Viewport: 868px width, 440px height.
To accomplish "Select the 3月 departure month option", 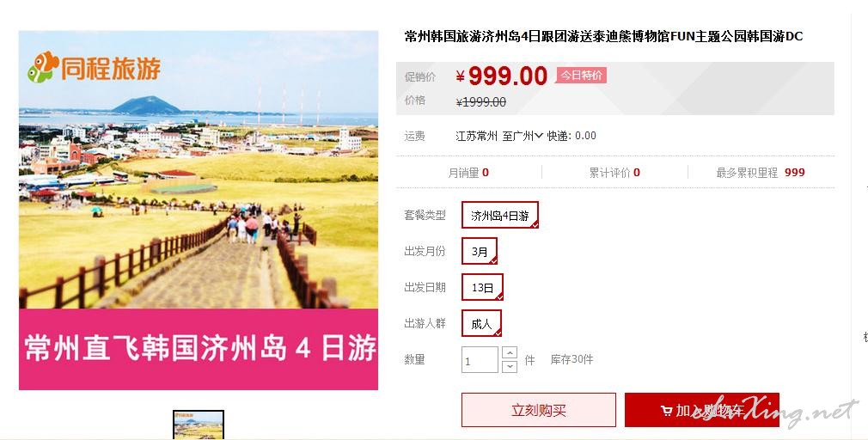I will pyautogui.click(x=480, y=251).
